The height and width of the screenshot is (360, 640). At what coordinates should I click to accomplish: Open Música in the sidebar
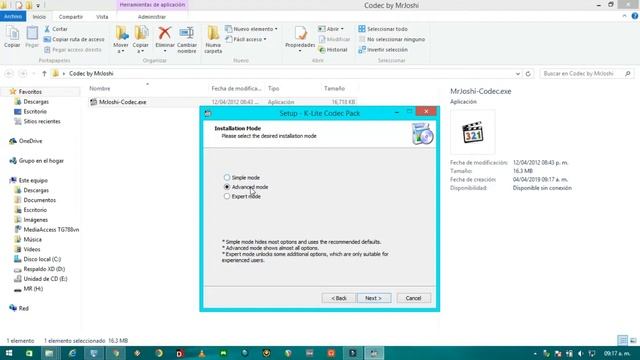pos(32,239)
